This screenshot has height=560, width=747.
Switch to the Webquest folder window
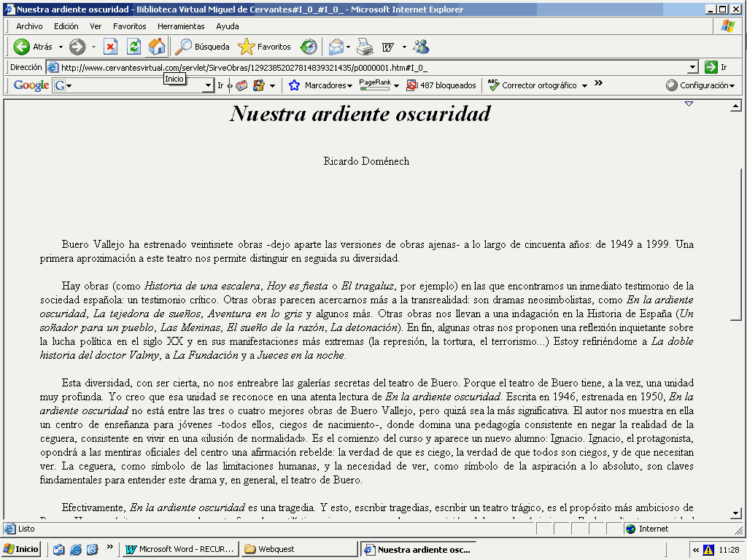click(298, 549)
